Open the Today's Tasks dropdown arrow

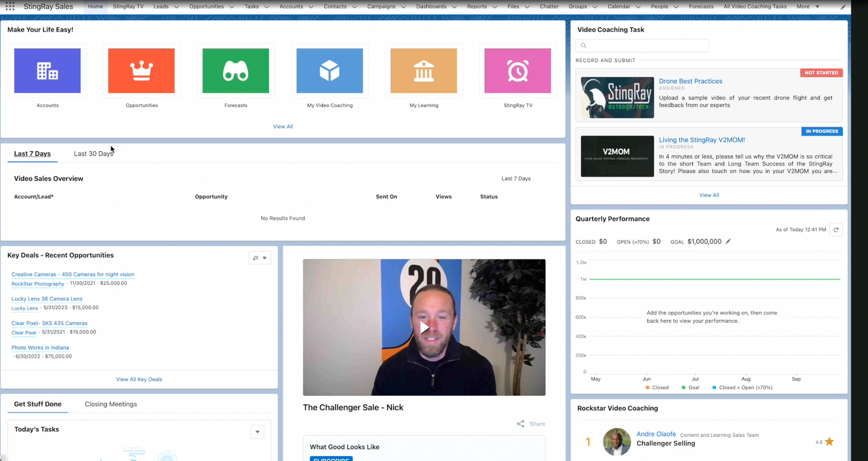258,431
